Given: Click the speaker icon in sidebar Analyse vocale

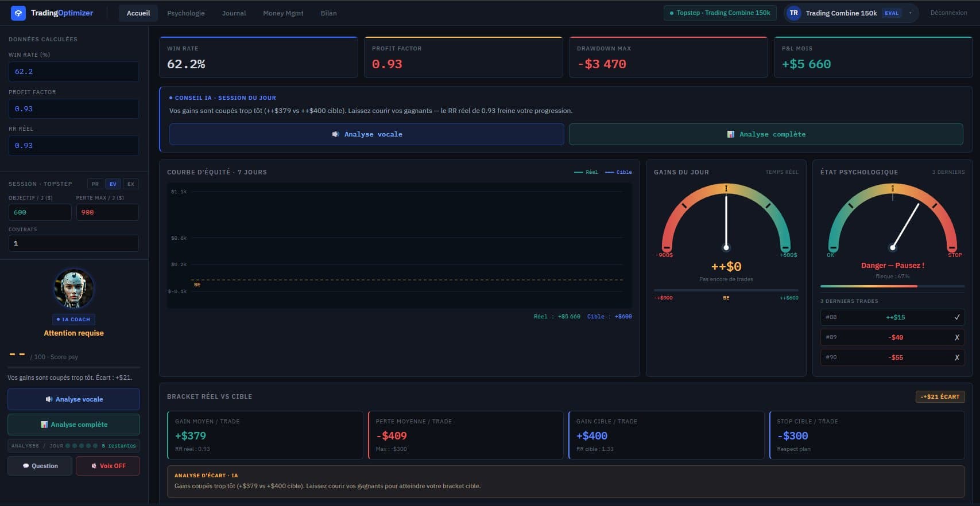Looking at the screenshot, I should 49,399.
